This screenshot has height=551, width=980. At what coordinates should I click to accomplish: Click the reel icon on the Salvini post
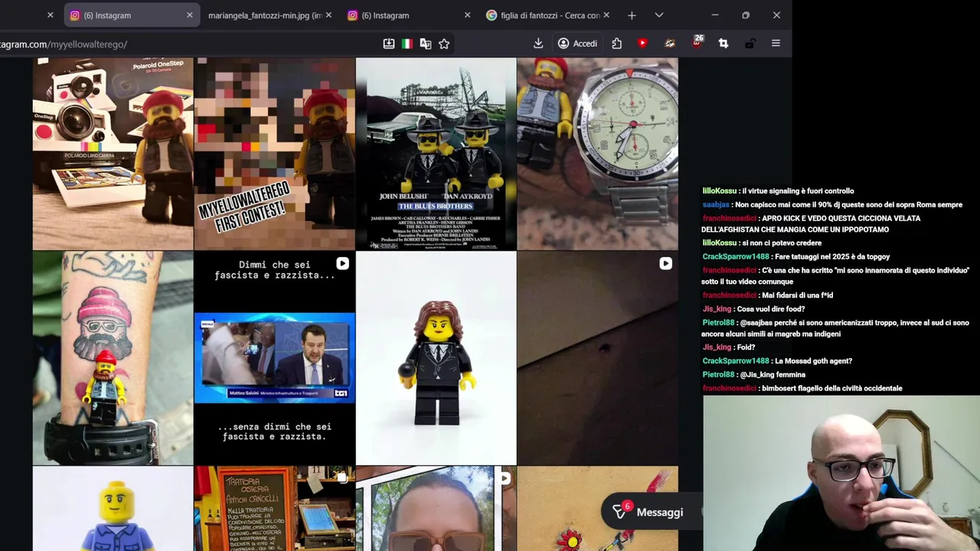342,263
